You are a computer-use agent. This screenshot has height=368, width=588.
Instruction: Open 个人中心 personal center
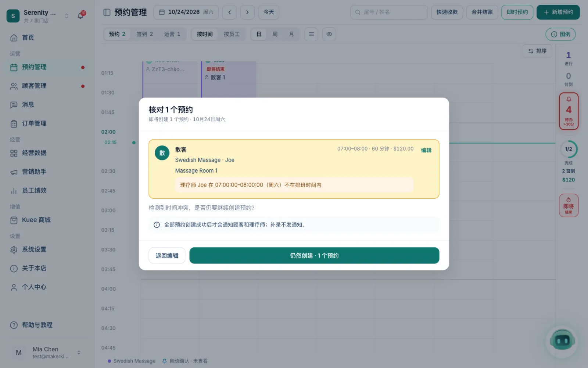tap(47, 287)
